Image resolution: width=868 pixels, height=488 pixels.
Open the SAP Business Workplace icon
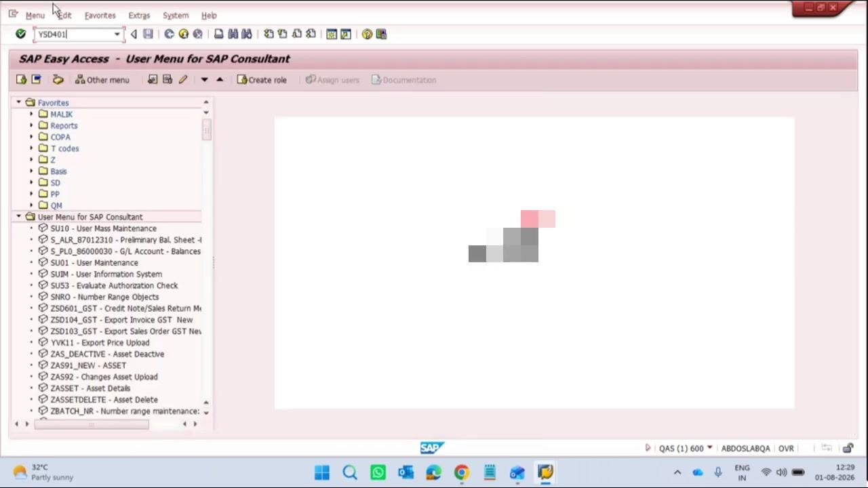pos(58,80)
